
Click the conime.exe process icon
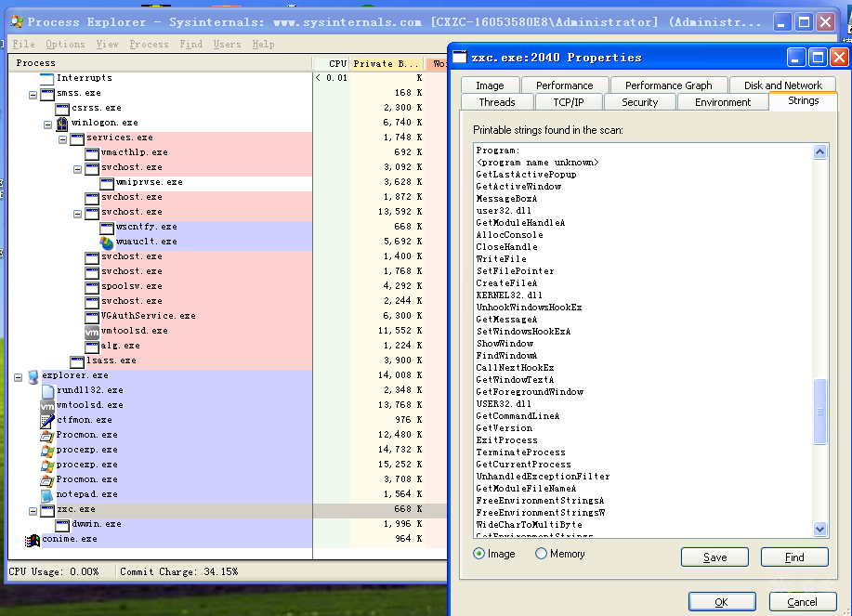coord(33,540)
